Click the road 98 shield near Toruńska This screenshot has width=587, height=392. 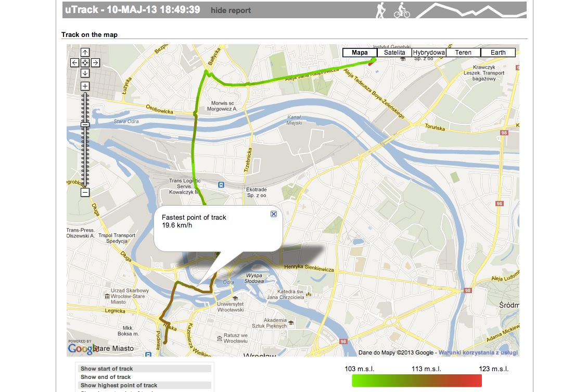click(x=504, y=133)
